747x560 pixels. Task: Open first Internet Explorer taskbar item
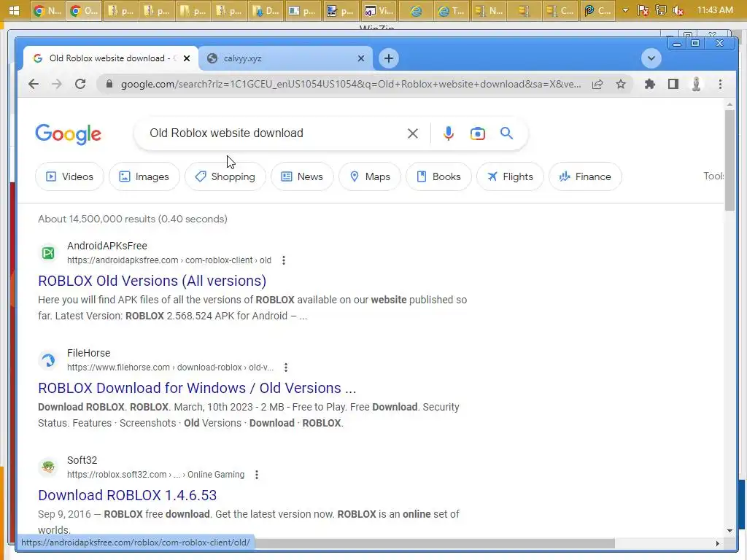coord(417,10)
